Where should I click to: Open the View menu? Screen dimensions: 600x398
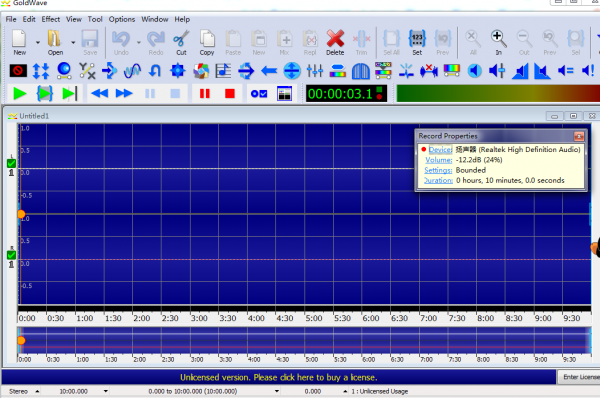pyautogui.click(x=73, y=19)
